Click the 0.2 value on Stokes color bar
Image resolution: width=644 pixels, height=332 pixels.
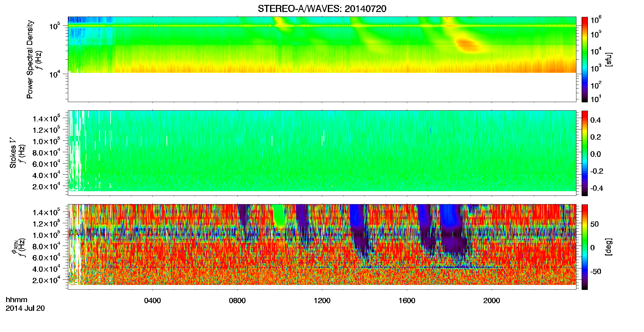click(595, 137)
